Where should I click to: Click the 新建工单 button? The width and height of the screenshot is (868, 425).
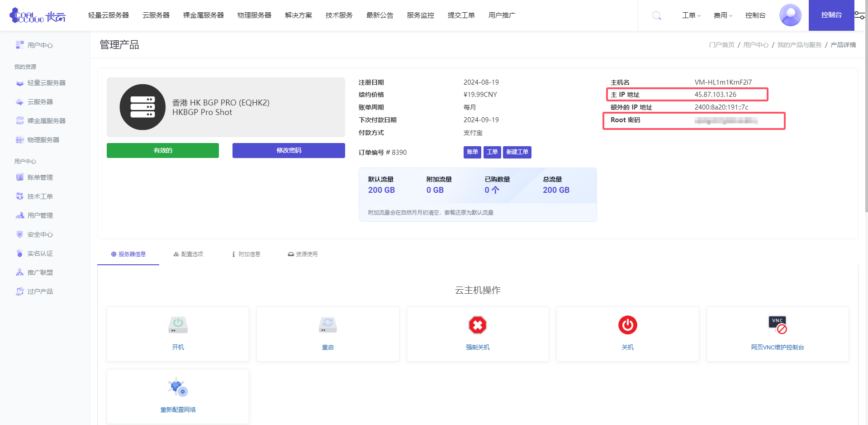point(517,152)
